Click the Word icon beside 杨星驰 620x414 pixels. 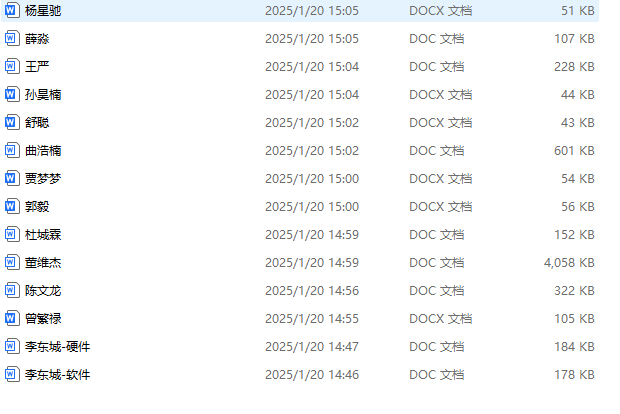pyautogui.click(x=12, y=10)
